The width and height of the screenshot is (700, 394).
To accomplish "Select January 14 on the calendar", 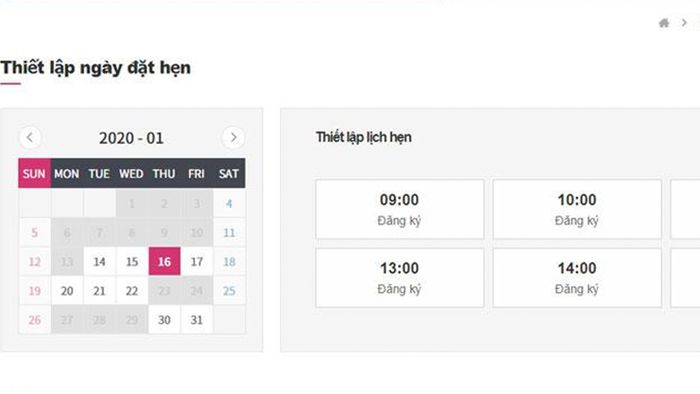I will click(99, 261).
